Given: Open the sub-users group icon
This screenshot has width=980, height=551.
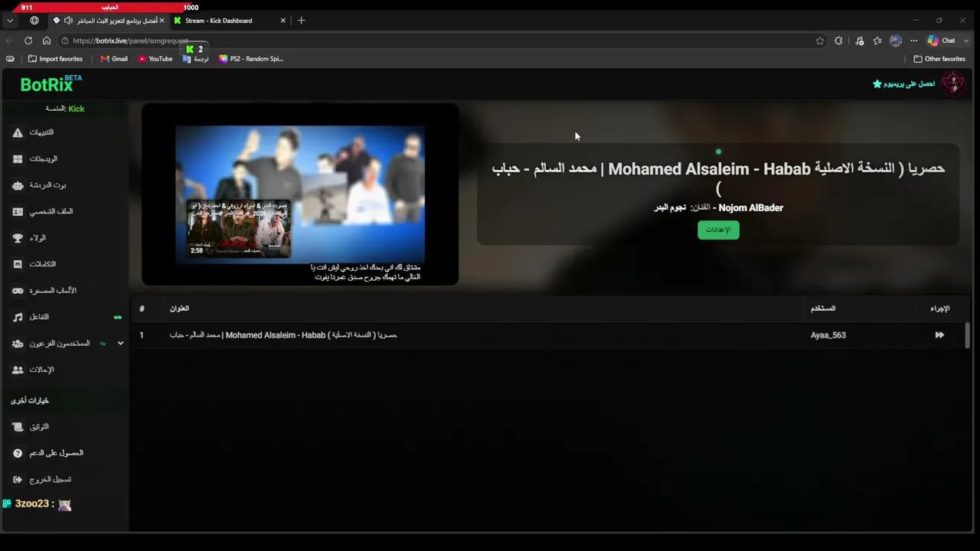Looking at the screenshot, I should tap(18, 344).
